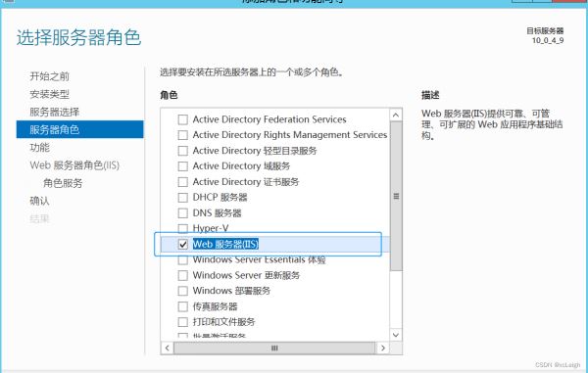Uncheck the Web 服务器(IIS) checkbox
The image size is (588, 373).
(182, 244)
